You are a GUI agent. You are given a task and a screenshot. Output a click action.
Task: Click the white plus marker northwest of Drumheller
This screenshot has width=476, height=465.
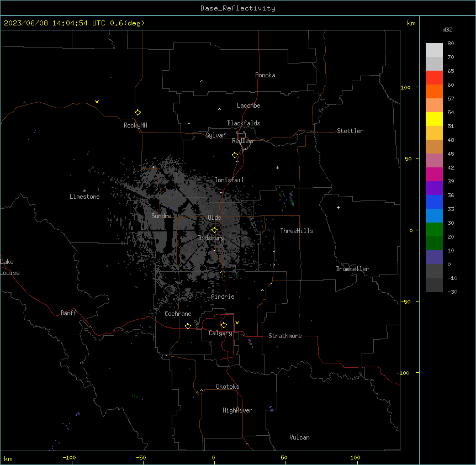(x=338, y=207)
